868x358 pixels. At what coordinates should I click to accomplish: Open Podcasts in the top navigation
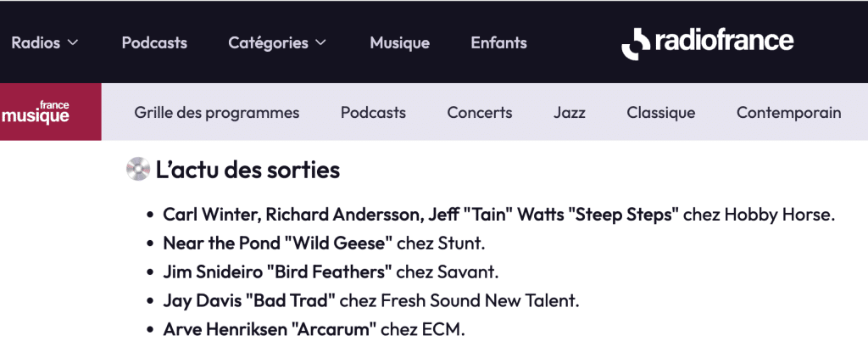[154, 42]
